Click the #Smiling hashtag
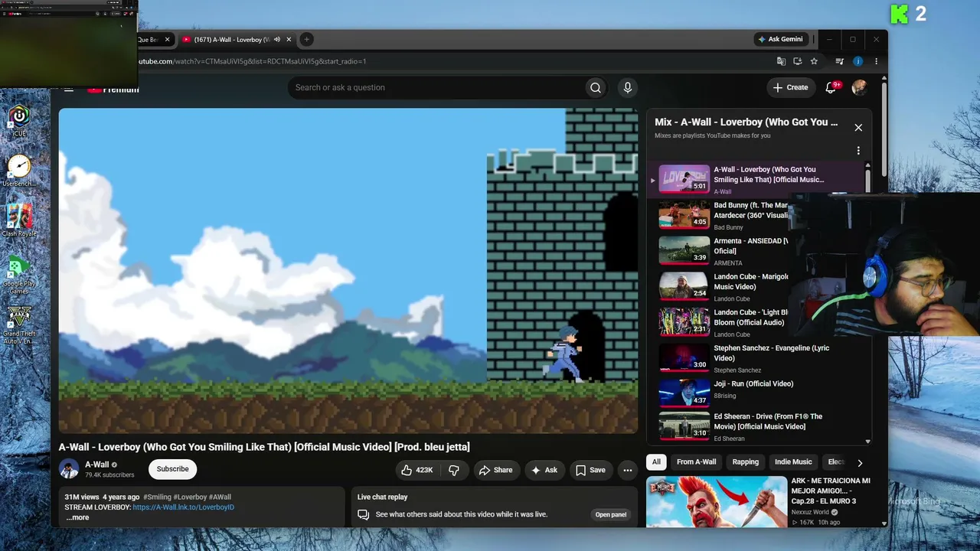The height and width of the screenshot is (551, 980). tap(157, 497)
